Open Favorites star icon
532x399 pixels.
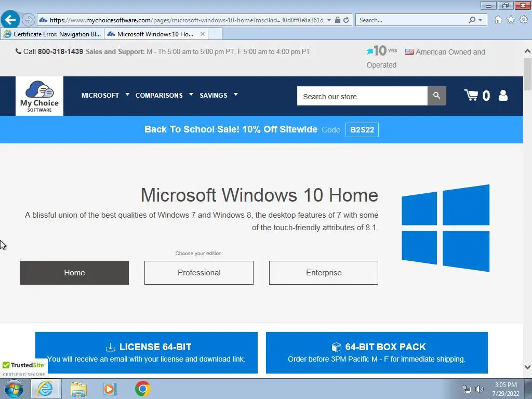click(511, 20)
